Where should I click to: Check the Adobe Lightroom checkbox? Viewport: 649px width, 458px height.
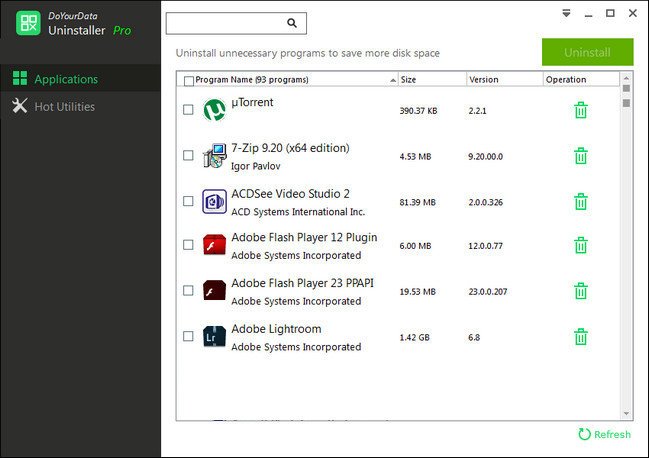[188, 336]
